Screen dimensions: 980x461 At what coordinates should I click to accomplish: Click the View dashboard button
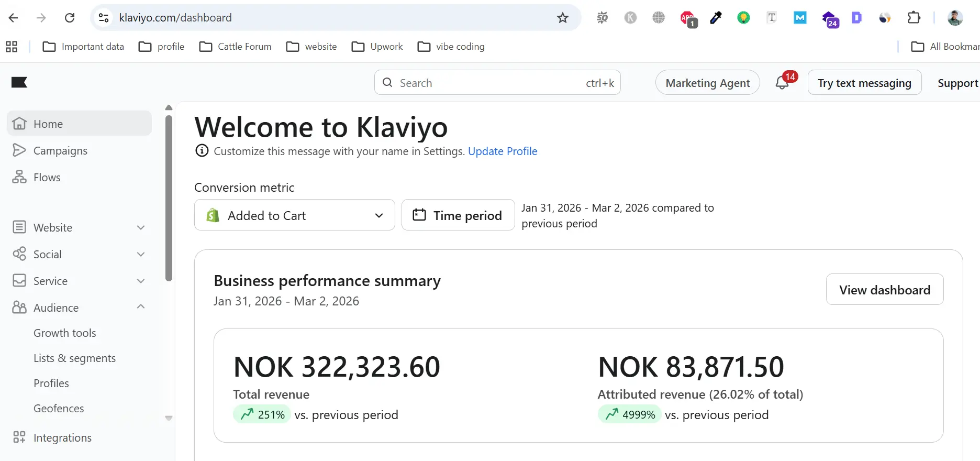pos(885,289)
